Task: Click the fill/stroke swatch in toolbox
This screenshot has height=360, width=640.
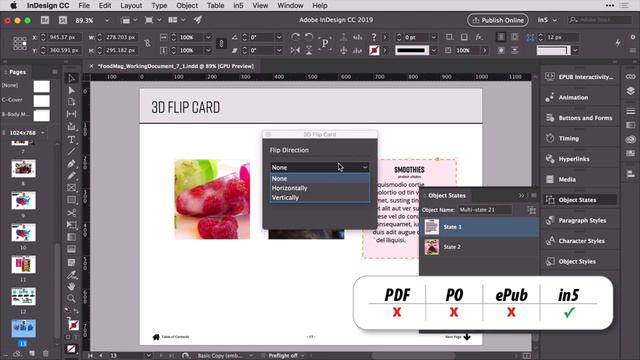Action: (73, 325)
